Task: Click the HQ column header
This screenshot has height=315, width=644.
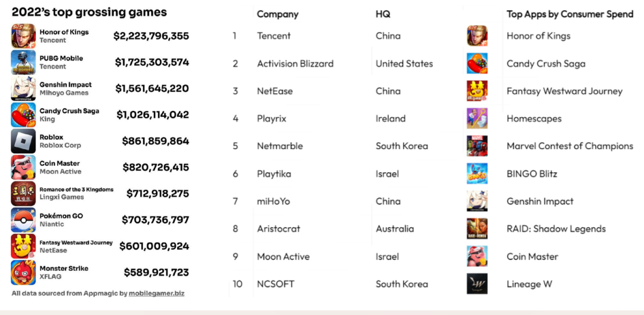Action: click(x=383, y=14)
